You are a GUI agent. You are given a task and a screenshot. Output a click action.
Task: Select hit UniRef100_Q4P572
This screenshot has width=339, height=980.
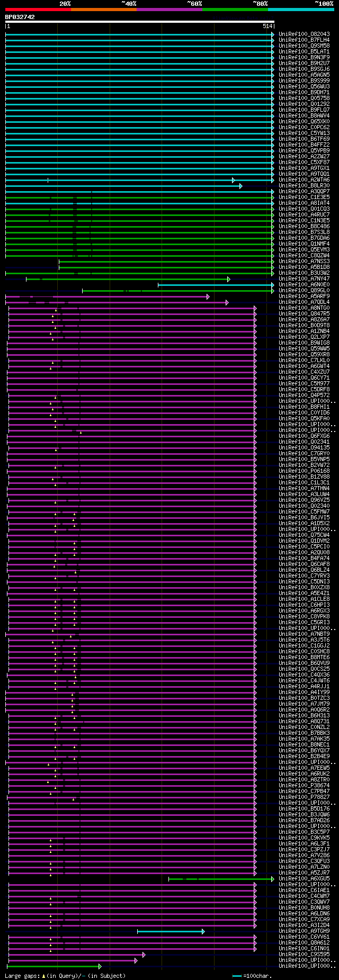pyautogui.click(x=304, y=395)
